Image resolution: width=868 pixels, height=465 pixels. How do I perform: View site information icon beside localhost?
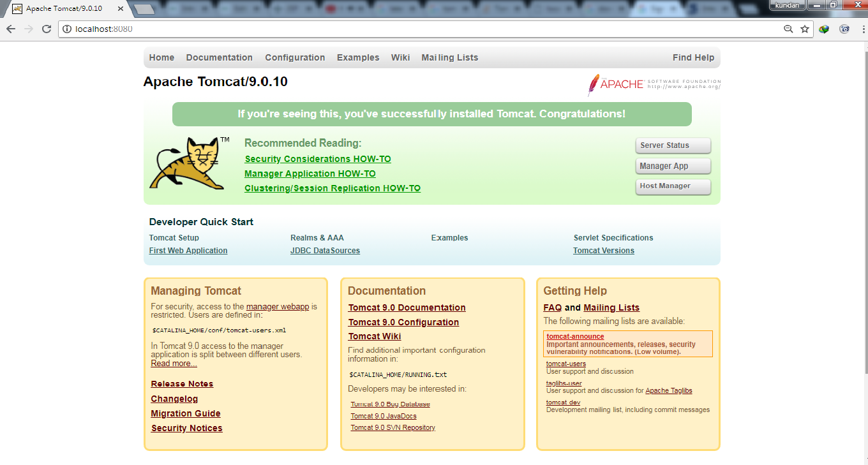tap(67, 29)
